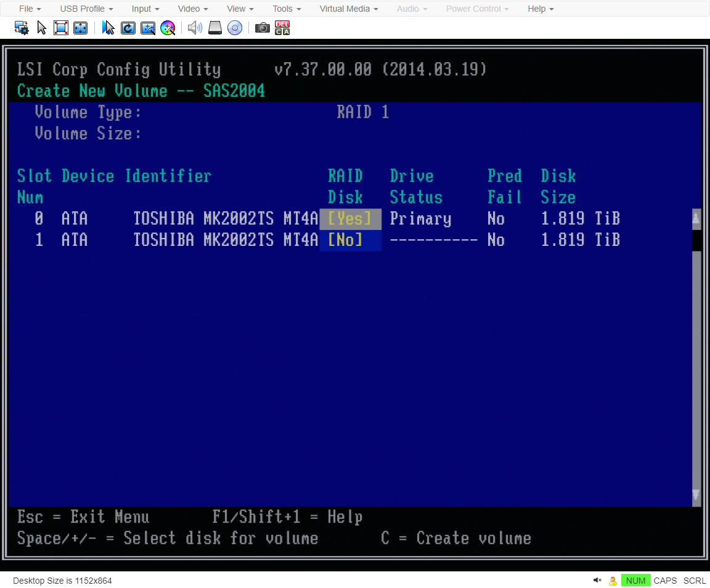Click 'Create New Volume -- SAS2004' title
The height and width of the screenshot is (588, 710).
point(141,91)
